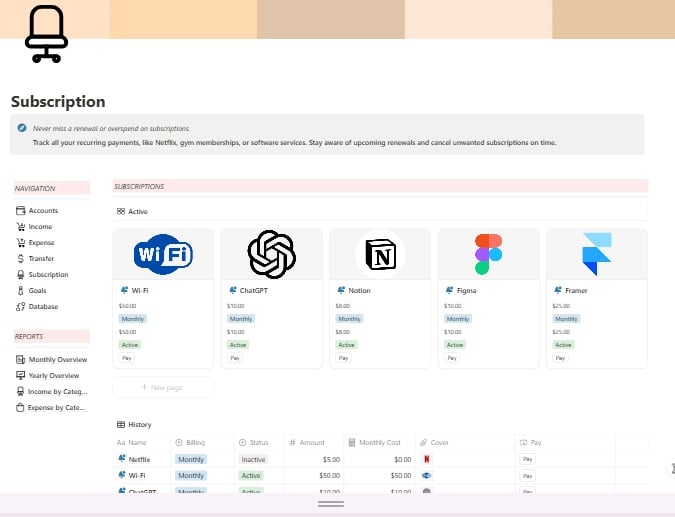Add a New page to gallery
This screenshot has height=517, width=675.
163,387
